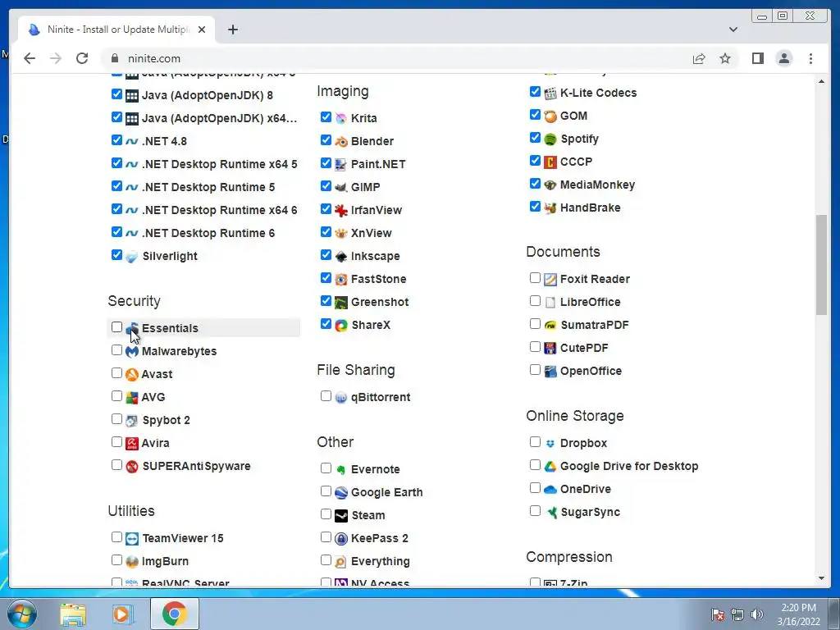Image resolution: width=840 pixels, height=630 pixels.
Task: Click the share page icon in address bar
Action: [699, 58]
